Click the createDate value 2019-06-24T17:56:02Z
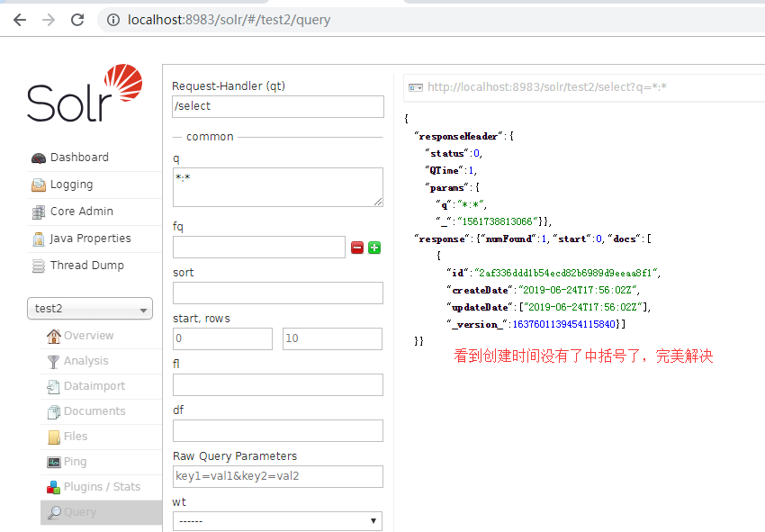The image size is (765, 532). click(578, 290)
